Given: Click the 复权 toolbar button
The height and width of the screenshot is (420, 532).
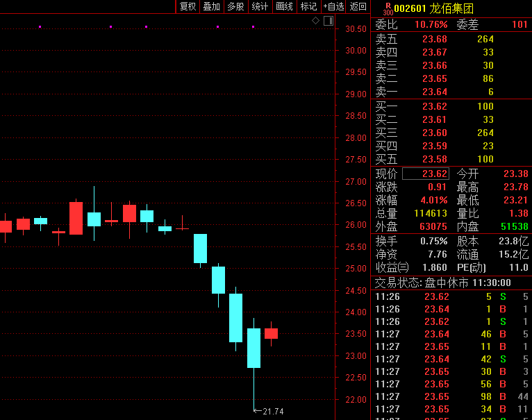Looking at the screenshot, I should (188, 6).
